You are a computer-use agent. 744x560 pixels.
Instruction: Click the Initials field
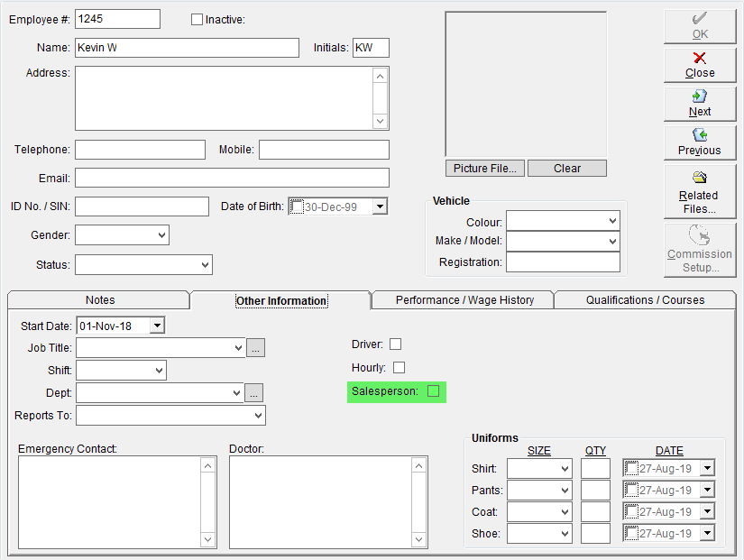click(x=371, y=48)
